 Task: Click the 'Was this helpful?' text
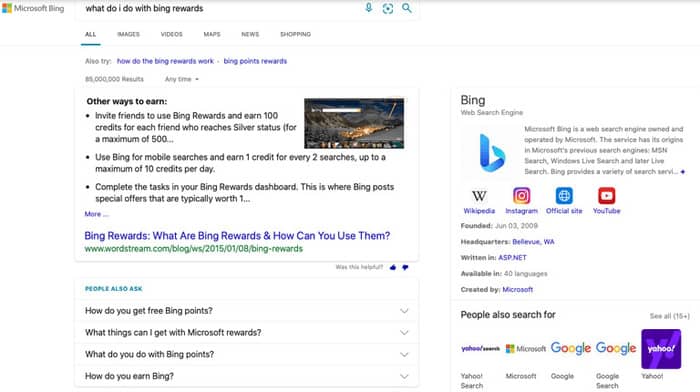coord(359,267)
